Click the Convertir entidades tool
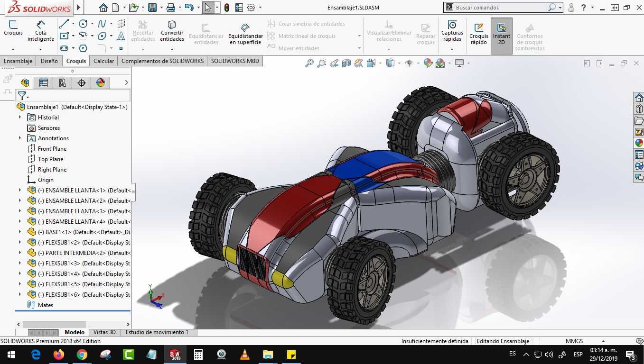This screenshot has height=364, width=644. (172, 31)
